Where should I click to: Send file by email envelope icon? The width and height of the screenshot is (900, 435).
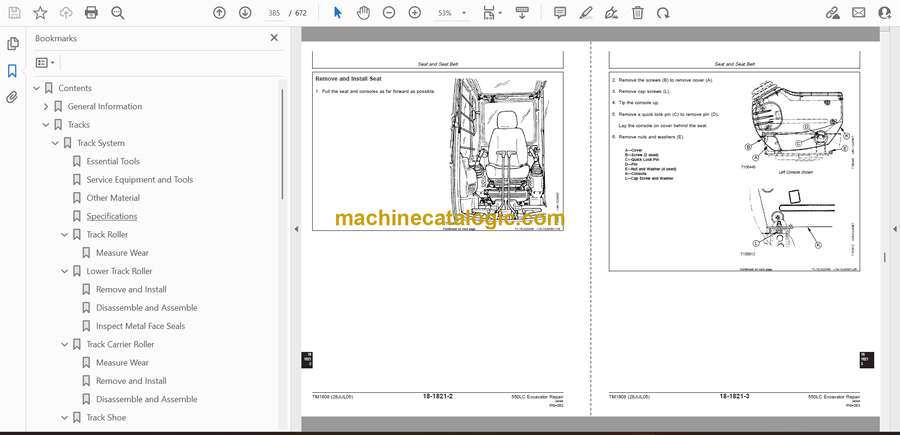(x=859, y=13)
